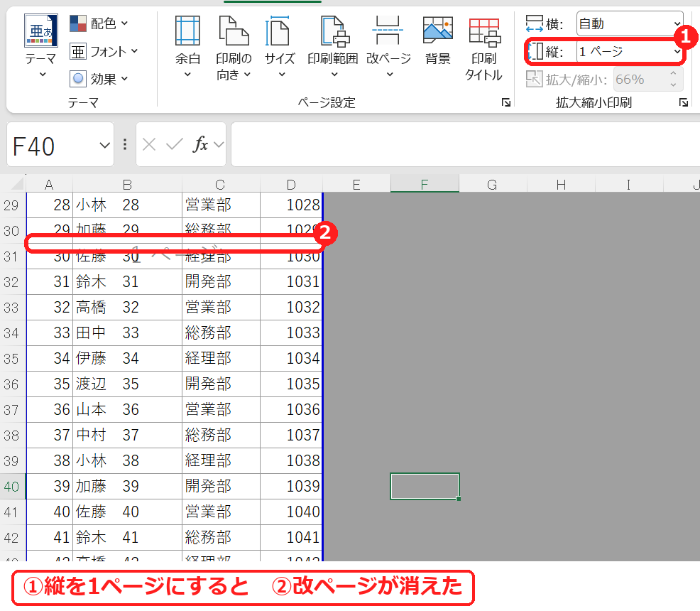Open 印刷の向き orientation options
The width and height of the screenshot is (700, 611).
click(x=234, y=48)
